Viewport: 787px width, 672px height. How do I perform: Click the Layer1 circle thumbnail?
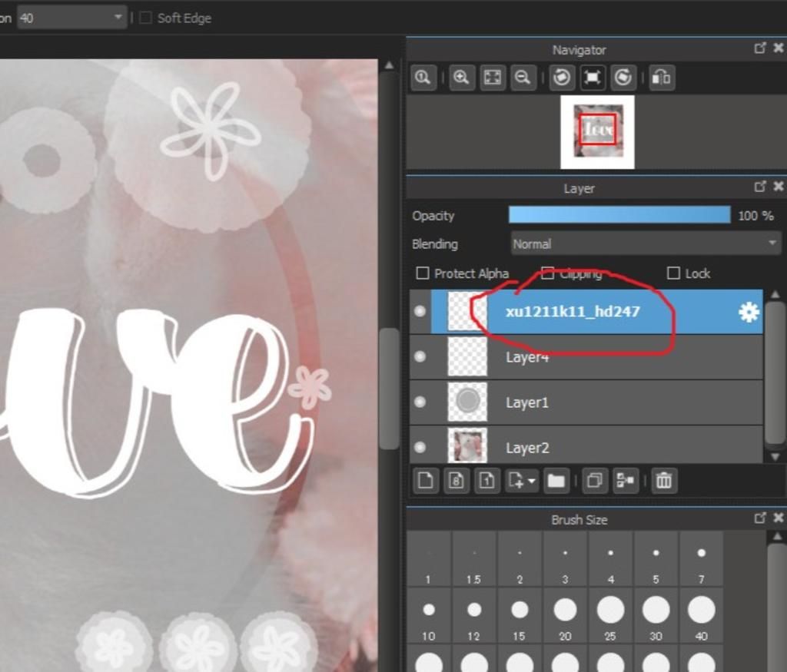(467, 402)
